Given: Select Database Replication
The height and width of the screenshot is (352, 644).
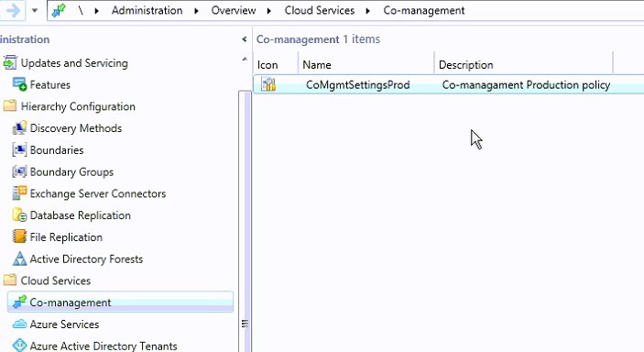Looking at the screenshot, I should (x=80, y=215).
